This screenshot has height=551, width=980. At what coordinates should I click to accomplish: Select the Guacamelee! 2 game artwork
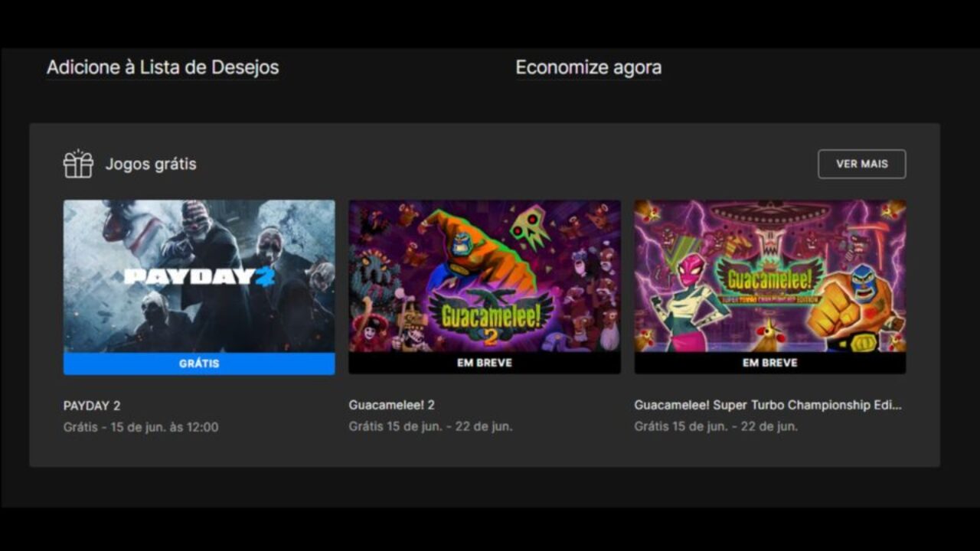(x=485, y=276)
